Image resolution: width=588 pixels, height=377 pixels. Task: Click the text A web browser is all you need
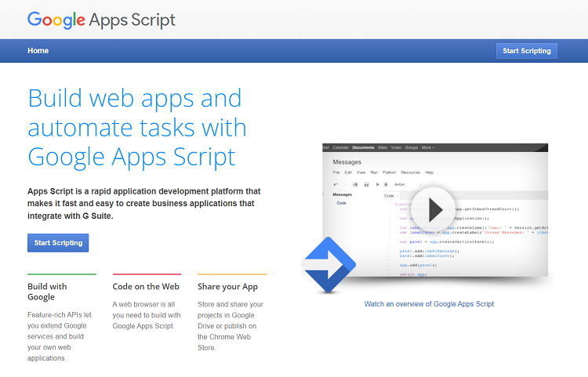(x=147, y=315)
